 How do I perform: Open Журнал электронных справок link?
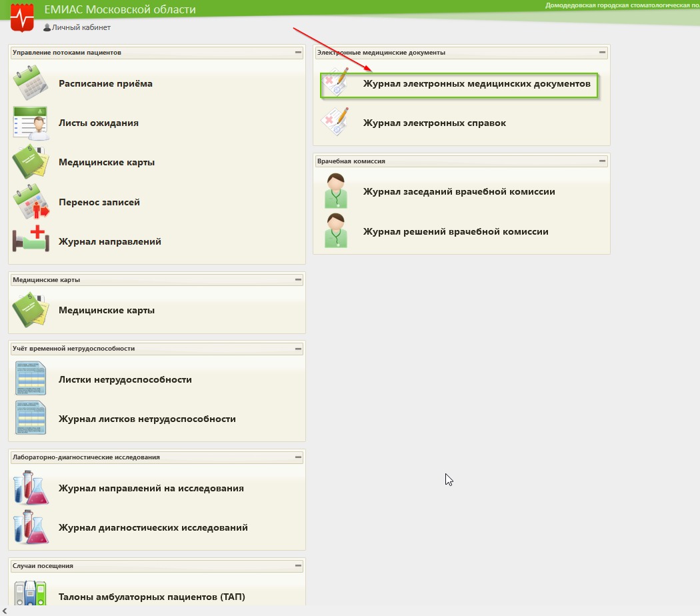[435, 123]
